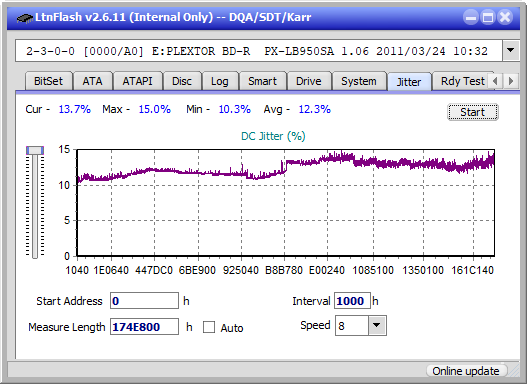Screen dimensions: 527x384
Task: Click the Interval input field
Action: click(x=352, y=301)
